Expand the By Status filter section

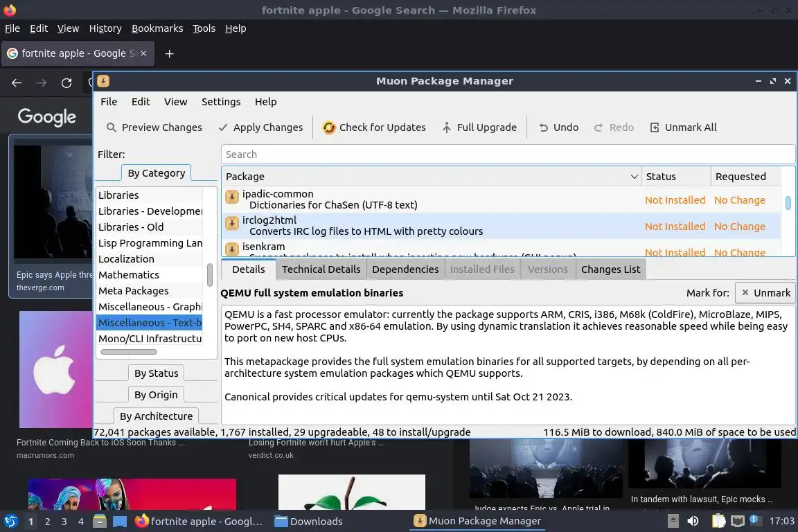click(157, 373)
